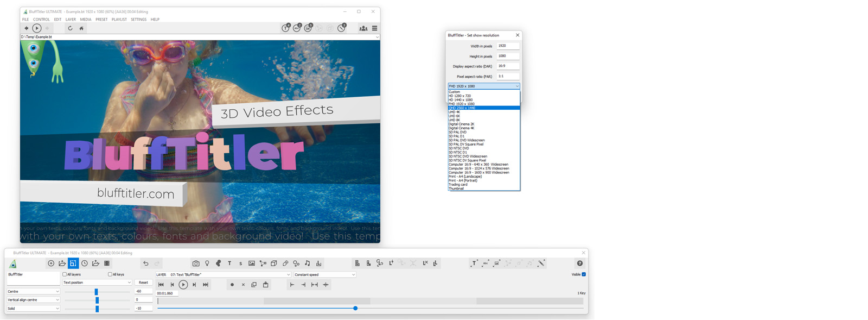Click the paste key clipboard icon

coord(266,285)
